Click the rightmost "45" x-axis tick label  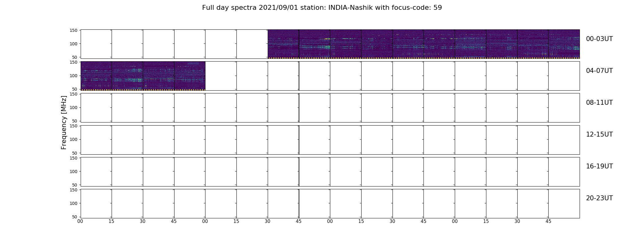(x=548, y=221)
